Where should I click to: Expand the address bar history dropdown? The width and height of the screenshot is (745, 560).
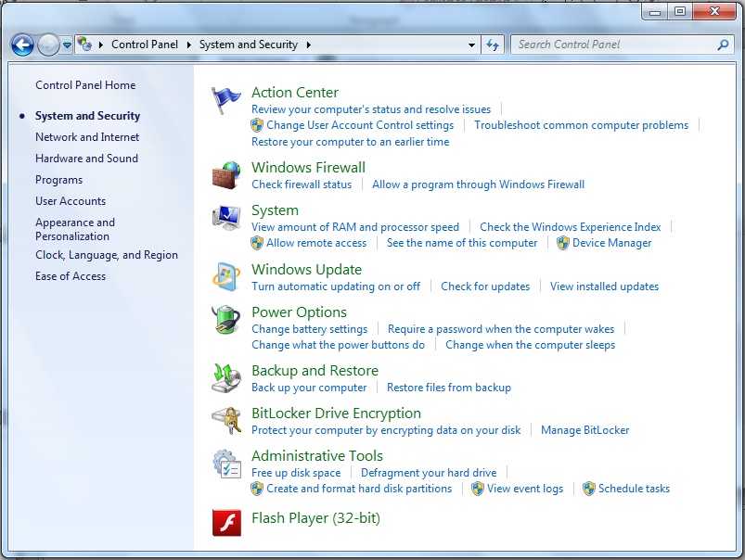471,45
